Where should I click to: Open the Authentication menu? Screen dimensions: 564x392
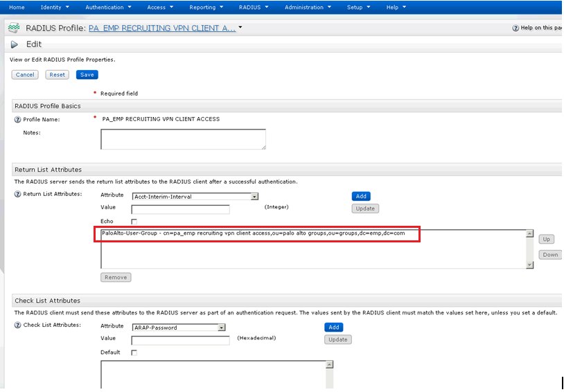pos(108,7)
